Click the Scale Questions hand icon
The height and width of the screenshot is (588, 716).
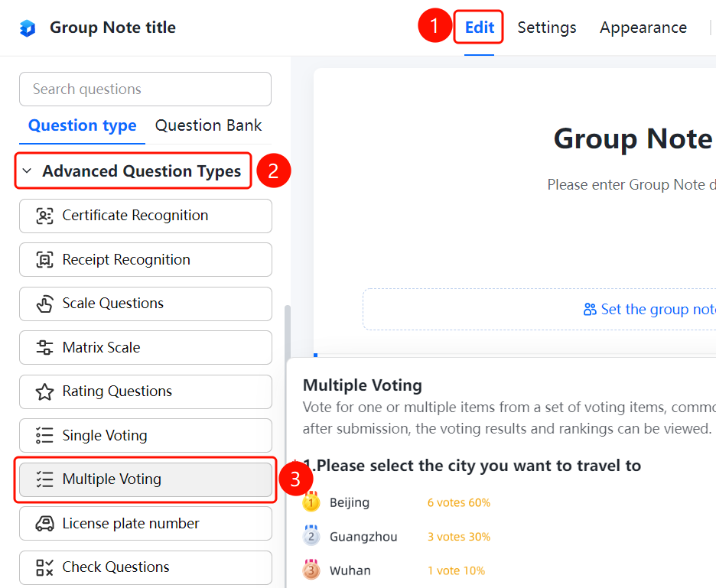click(x=44, y=304)
